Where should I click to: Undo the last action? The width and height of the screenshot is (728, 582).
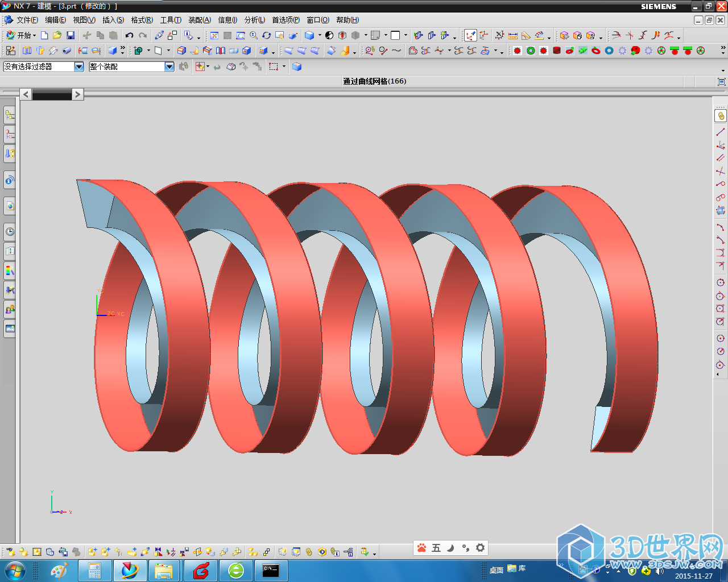pos(130,35)
